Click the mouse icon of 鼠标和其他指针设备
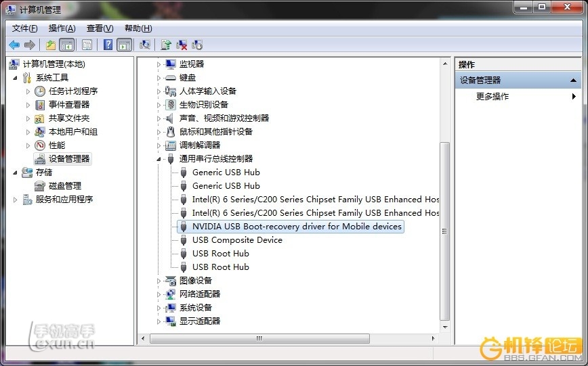The width and height of the screenshot is (588, 366). [x=171, y=132]
